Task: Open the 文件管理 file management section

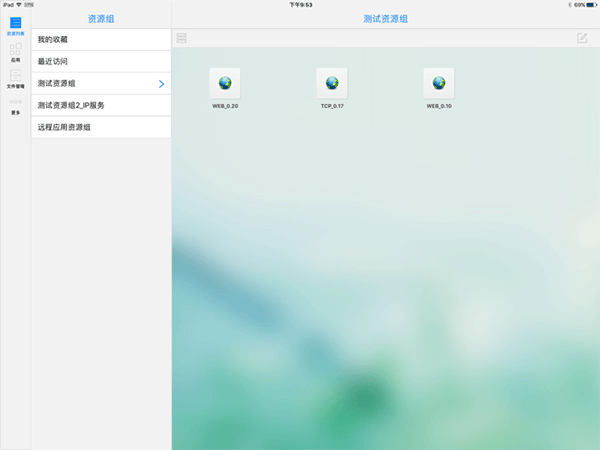Action: (15, 79)
